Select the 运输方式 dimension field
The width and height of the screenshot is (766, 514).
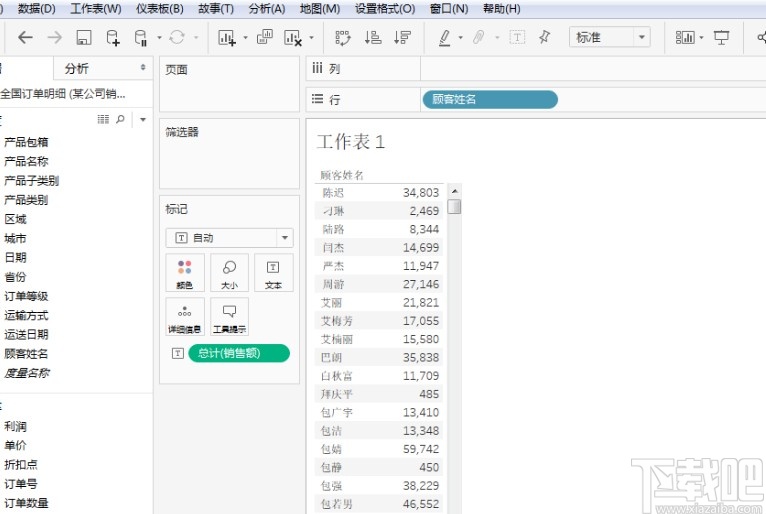tap(26, 316)
